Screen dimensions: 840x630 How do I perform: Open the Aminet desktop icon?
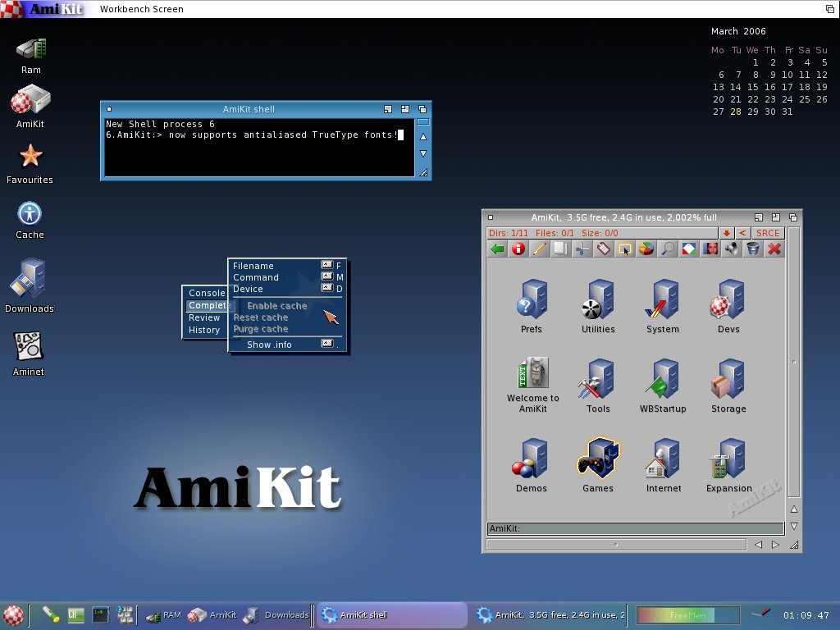(29, 354)
